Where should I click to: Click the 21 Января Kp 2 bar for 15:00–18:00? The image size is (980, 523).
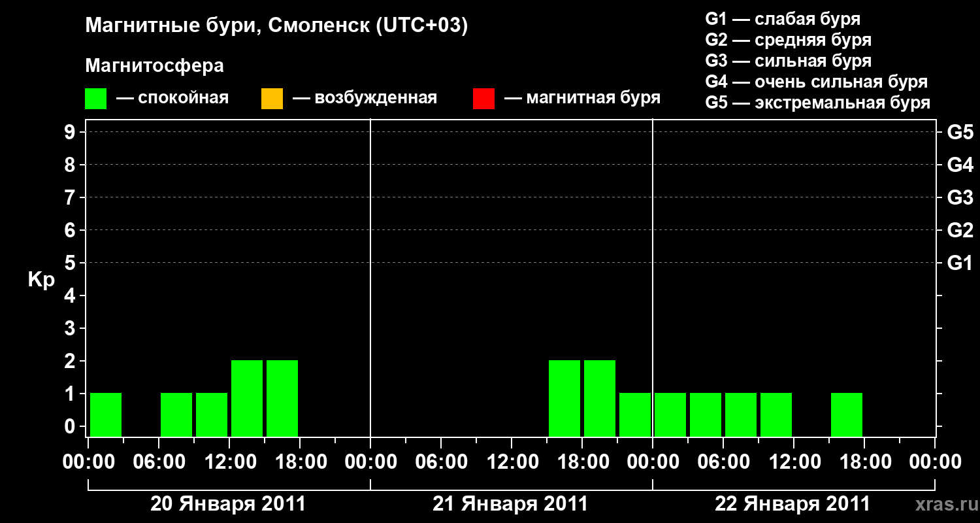(564, 398)
